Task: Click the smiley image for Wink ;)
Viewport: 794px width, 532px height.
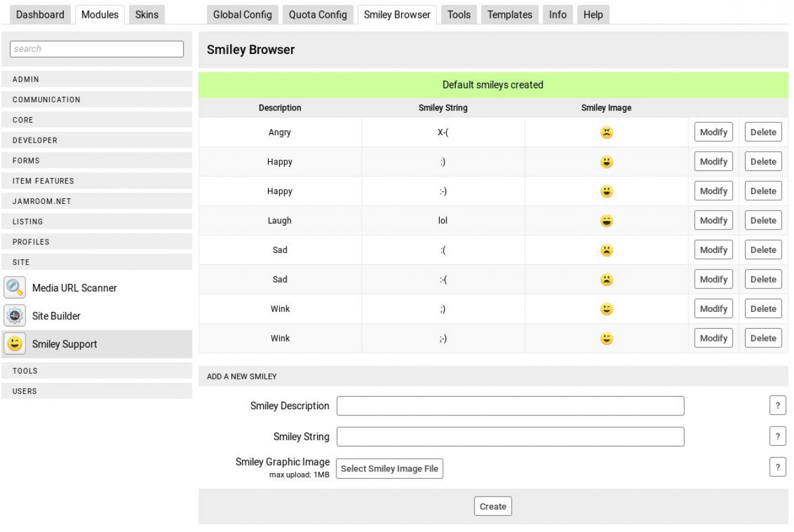Action: pos(607,309)
